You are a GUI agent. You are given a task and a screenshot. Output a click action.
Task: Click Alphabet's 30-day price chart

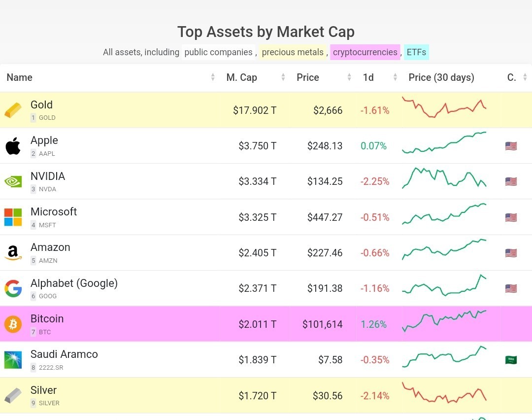[x=444, y=285]
